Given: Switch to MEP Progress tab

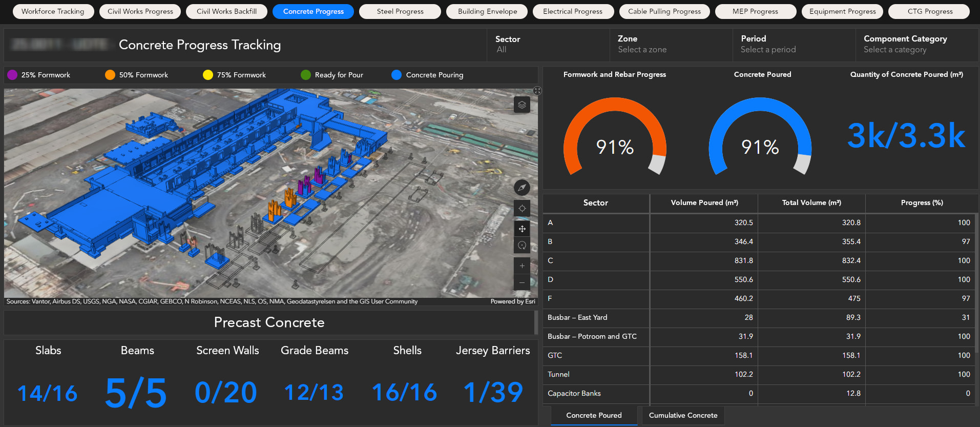Looking at the screenshot, I should coord(756,11).
